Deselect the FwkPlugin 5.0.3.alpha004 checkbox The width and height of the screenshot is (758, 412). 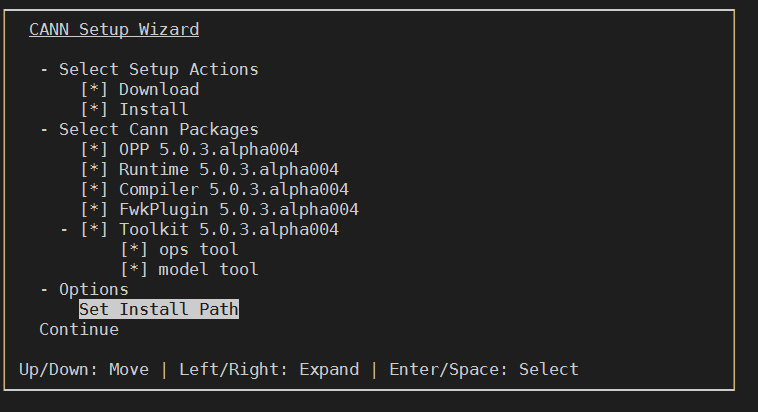94,210
